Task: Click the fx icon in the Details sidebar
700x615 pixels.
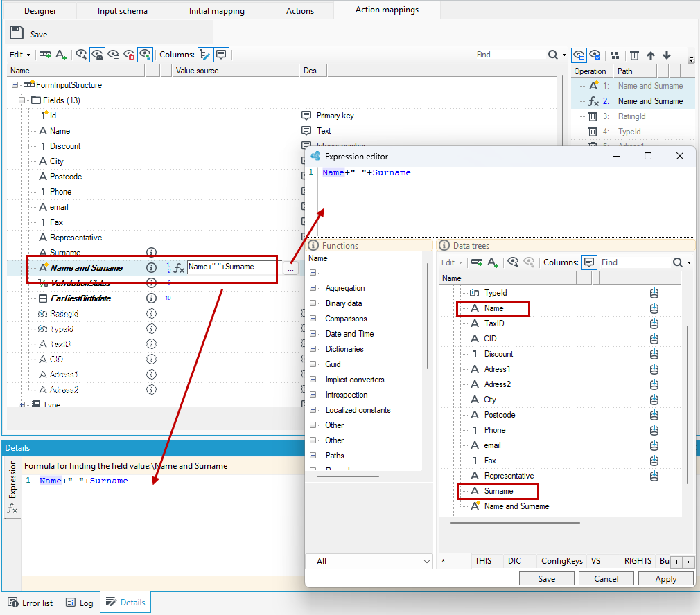Action: coord(12,508)
